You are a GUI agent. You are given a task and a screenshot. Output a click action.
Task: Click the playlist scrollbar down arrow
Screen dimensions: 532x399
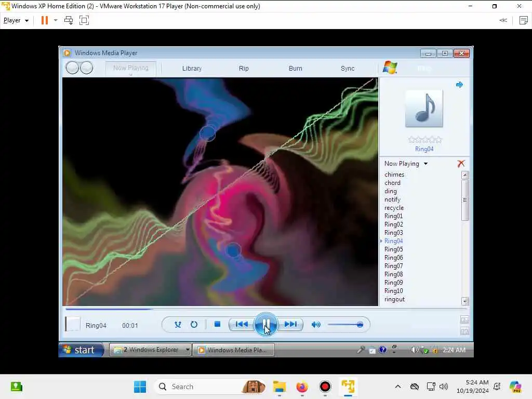(x=465, y=301)
